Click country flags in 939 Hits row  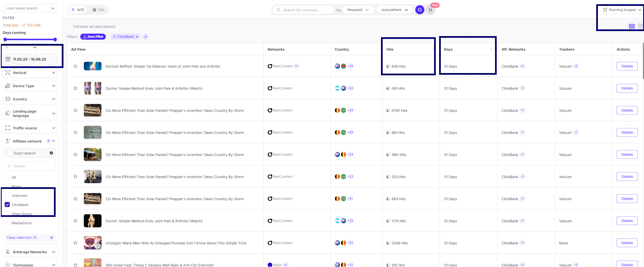[340, 66]
